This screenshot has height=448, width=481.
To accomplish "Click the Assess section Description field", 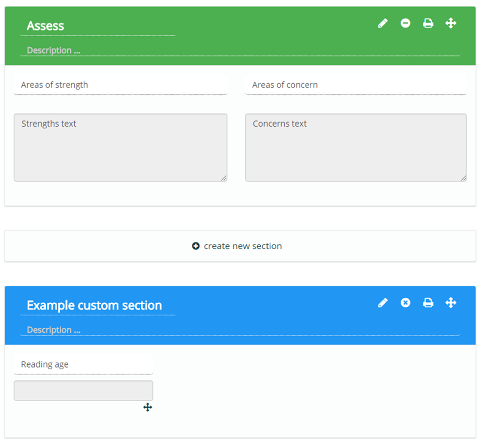I will coord(240,51).
